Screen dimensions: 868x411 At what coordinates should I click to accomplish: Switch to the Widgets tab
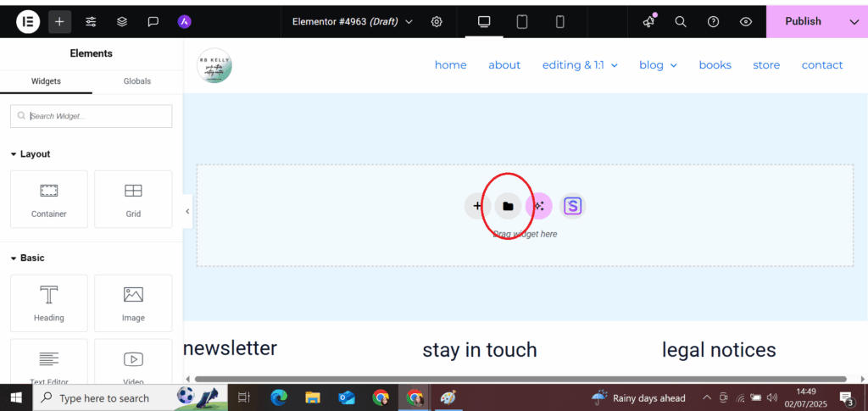point(46,81)
